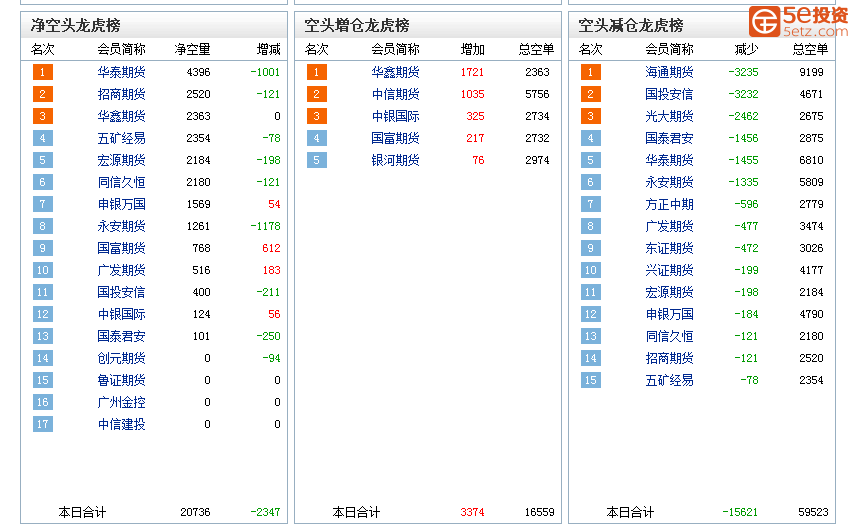Open 中信建投 member link
This screenshot has width=856, height=529.
pos(121,424)
